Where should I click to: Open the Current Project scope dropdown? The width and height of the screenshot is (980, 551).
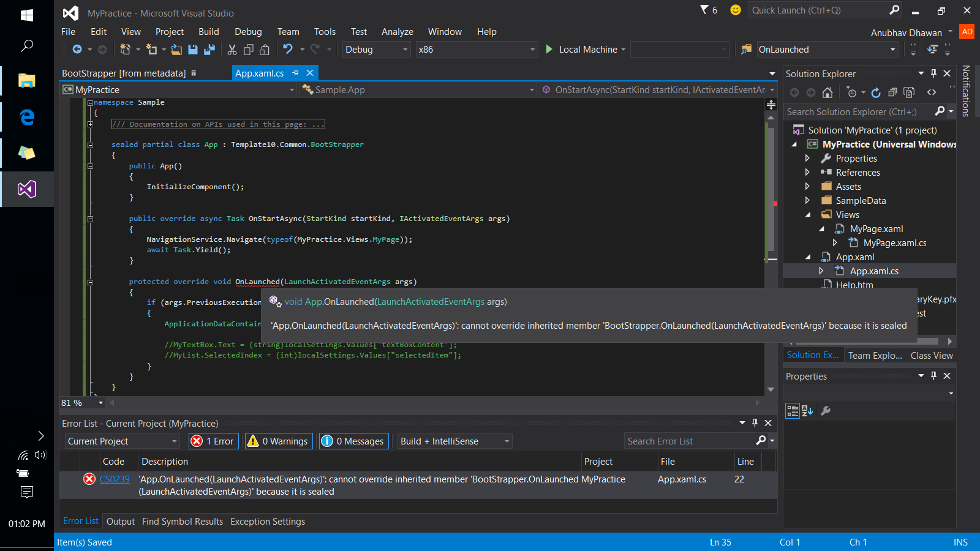coord(122,441)
